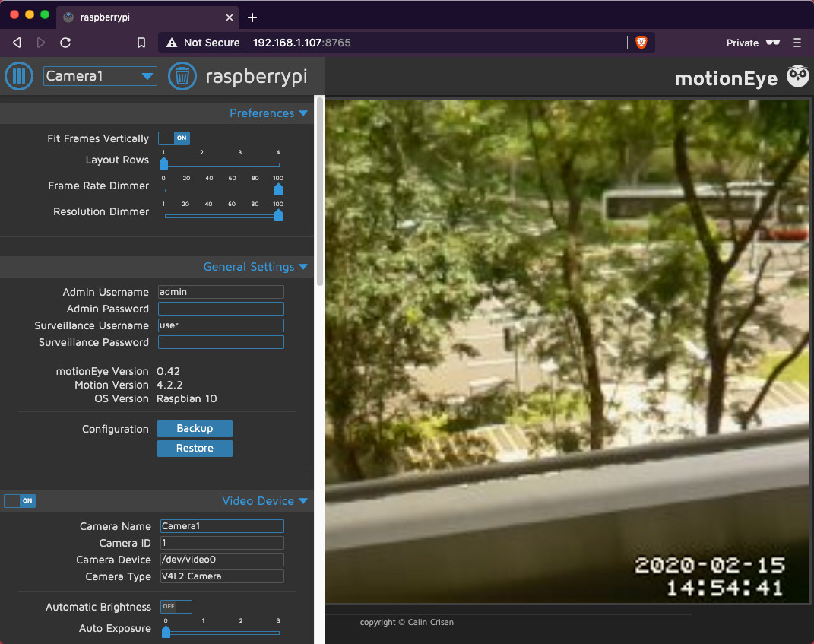Click inside the Admin Username field
The width and height of the screenshot is (814, 644).
tap(220, 291)
